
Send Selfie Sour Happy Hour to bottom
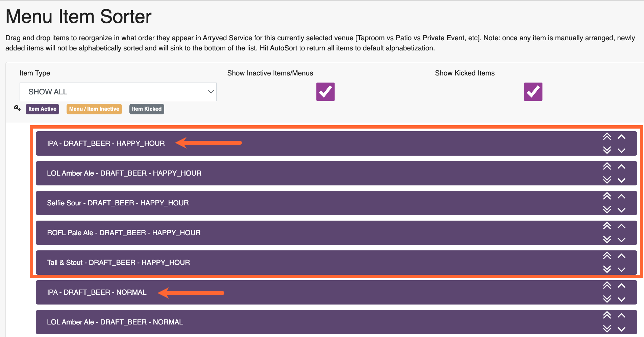click(607, 210)
